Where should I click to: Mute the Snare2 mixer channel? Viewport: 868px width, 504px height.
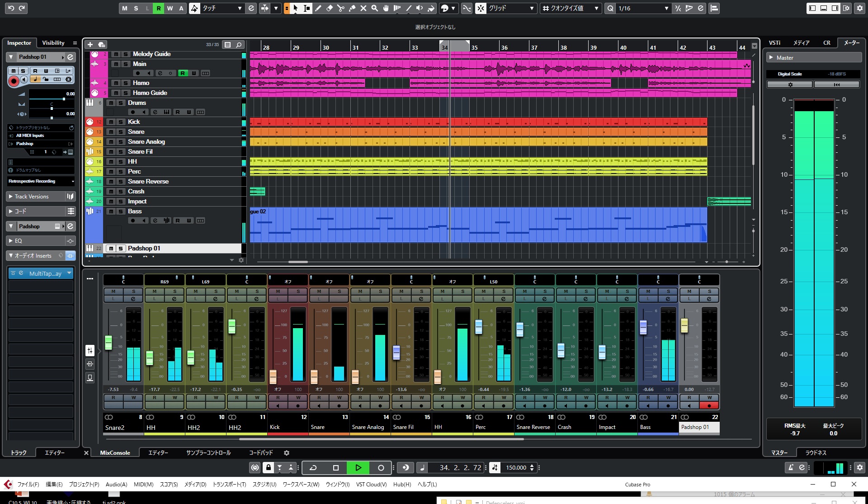coord(113,292)
